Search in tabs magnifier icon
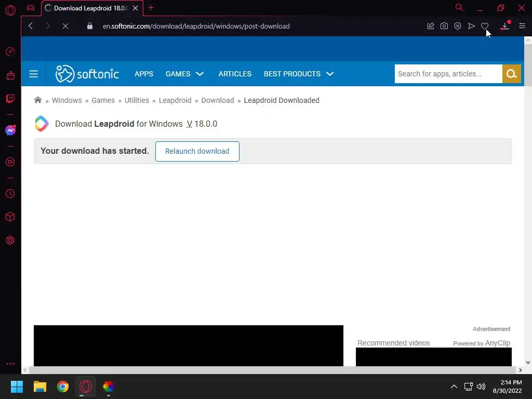532x399 pixels. pos(459,7)
